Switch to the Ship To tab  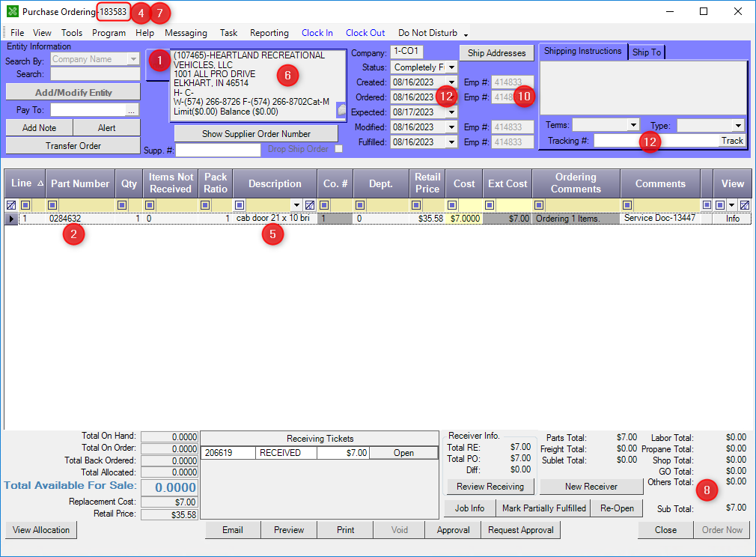(647, 52)
